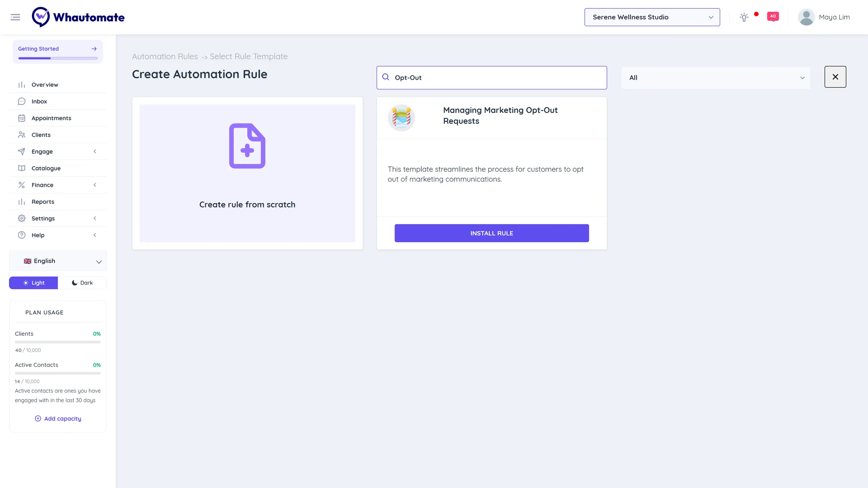
Task: Open Serene Wellness Studio dropdown
Action: pyautogui.click(x=652, y=17)
